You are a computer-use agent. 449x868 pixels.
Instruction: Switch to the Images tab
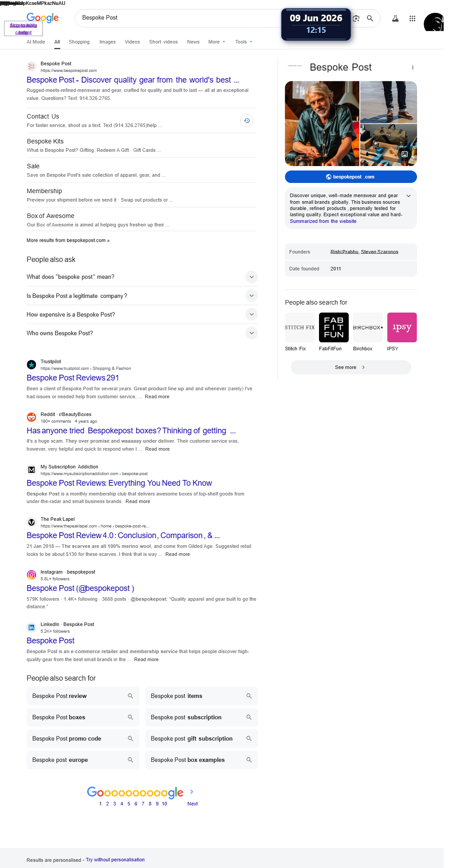(x=107, y=42)
